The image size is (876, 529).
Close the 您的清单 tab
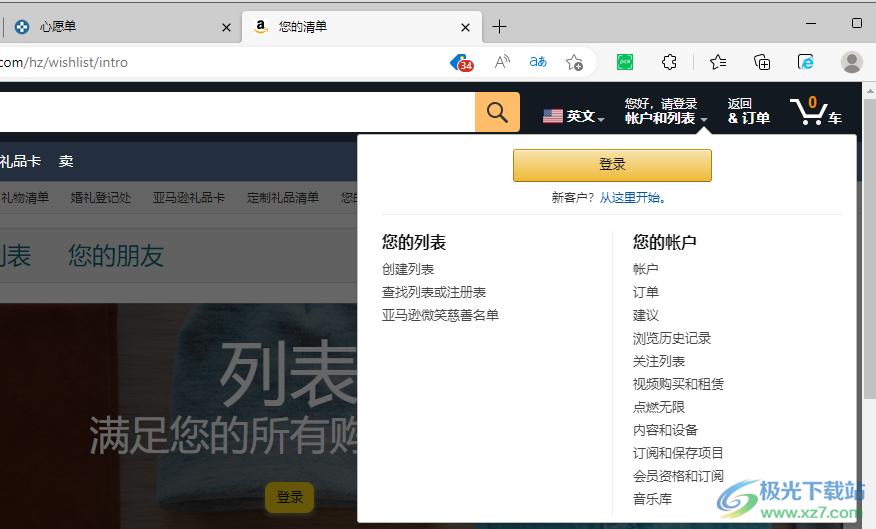pos(465,27)
